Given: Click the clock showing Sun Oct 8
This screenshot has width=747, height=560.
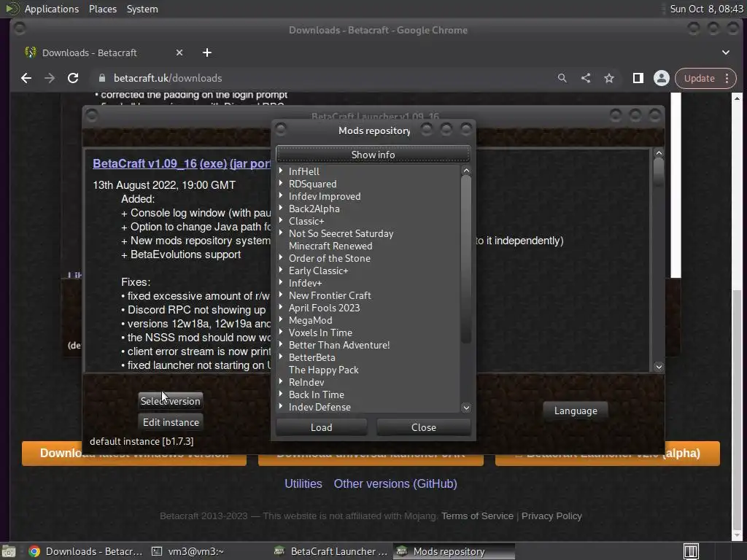Looking at the screenshot, I should tap(706, 9).
